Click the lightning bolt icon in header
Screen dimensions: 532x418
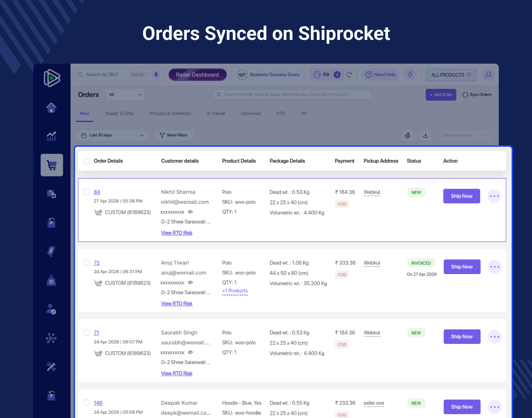pyautogui.click(x=410, y=75)
